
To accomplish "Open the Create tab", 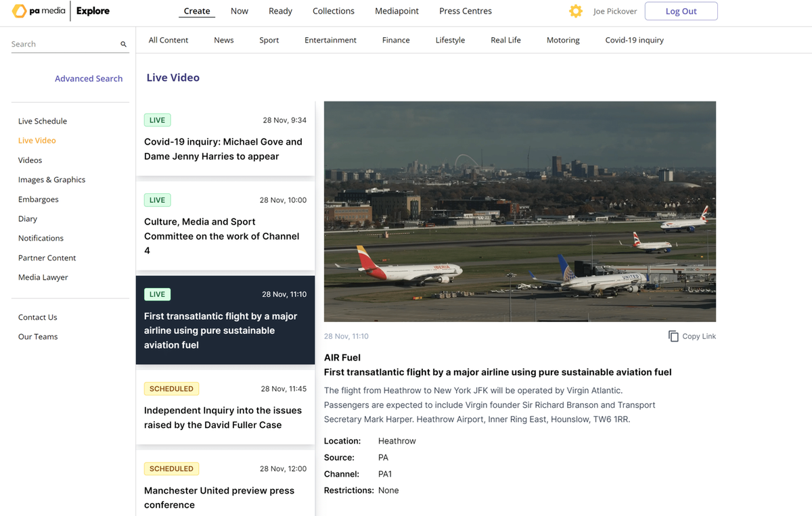I will pos(197,11).
